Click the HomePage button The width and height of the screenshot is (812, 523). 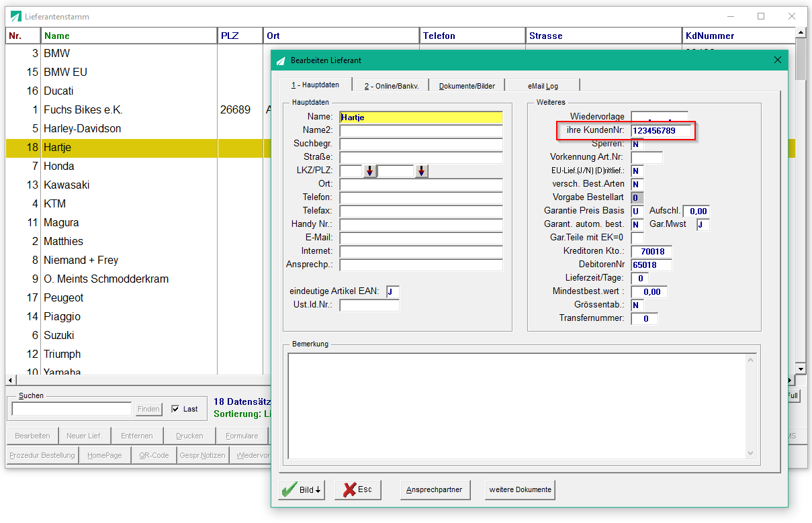105,455
